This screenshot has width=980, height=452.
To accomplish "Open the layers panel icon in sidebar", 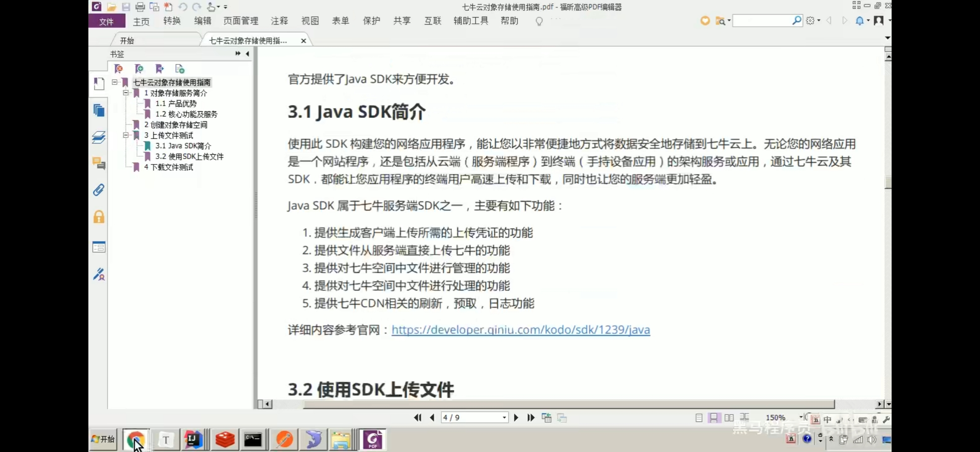I will (x=99, y=137).
